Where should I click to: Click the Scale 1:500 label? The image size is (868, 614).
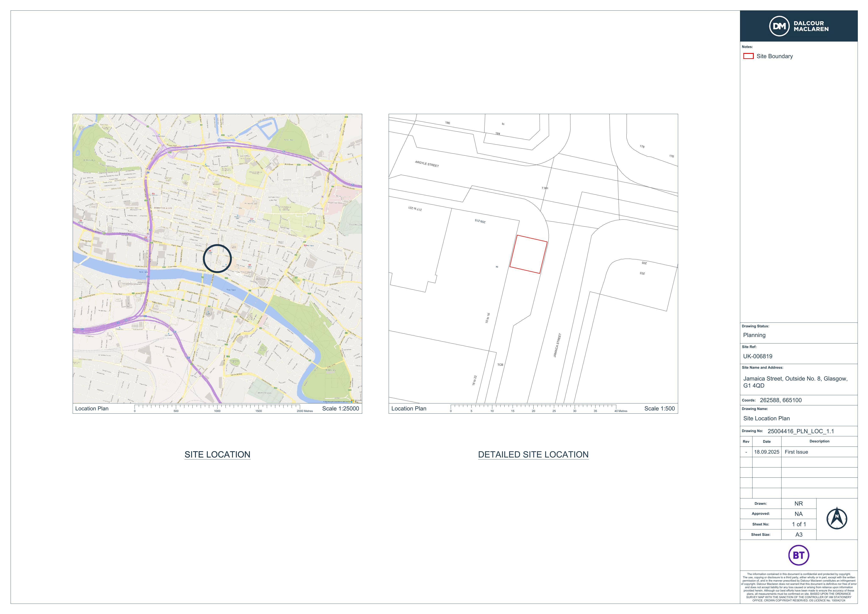(x=659, y=409)
